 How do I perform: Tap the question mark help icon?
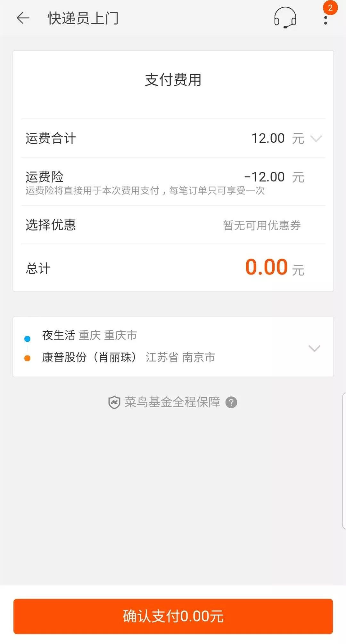click(x=231, y=402)
